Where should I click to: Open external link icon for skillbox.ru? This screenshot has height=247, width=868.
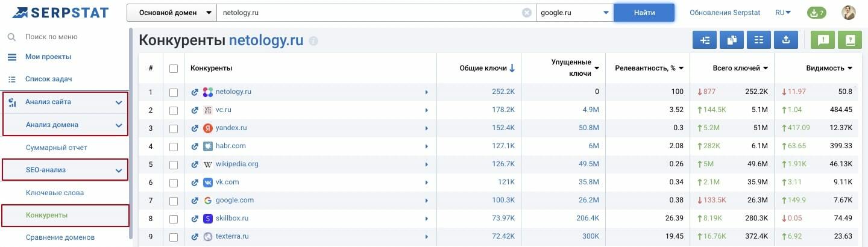tap(195, 219)
